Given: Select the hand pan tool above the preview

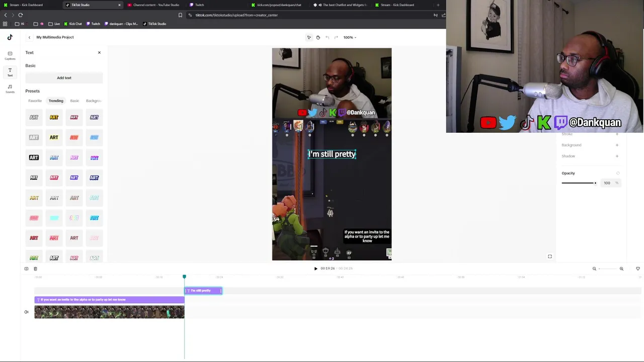Looking at the screenshot, I should point(318,37).
